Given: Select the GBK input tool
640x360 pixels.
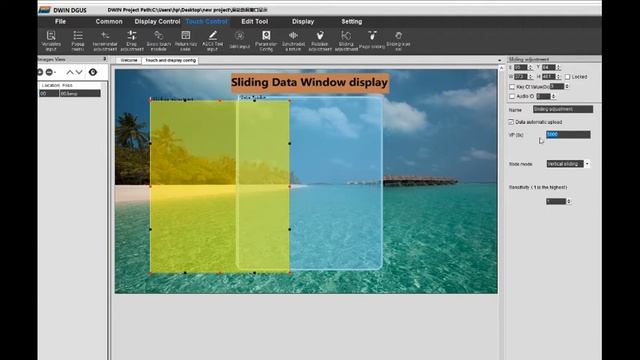Looking at the screenshot, I should pyautogui.click(x=240, y=40).
